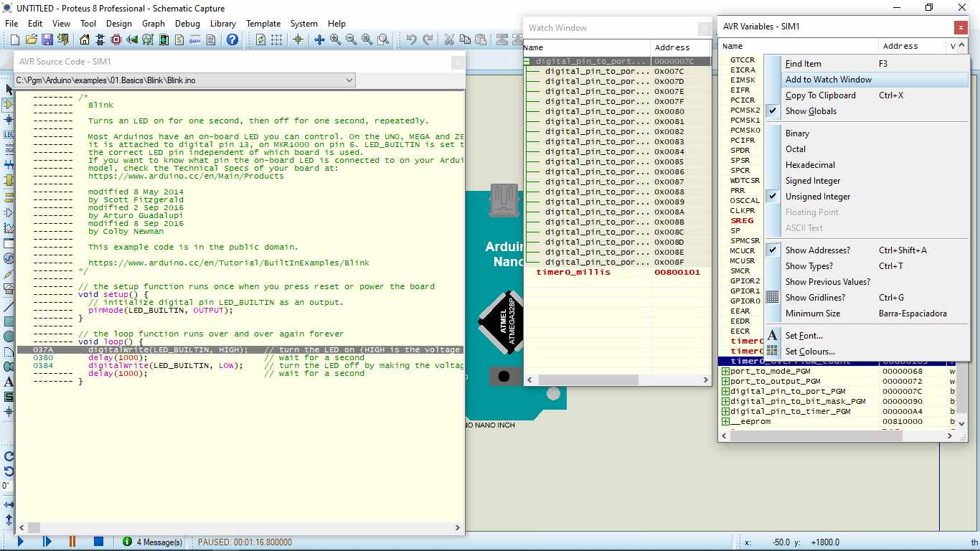980x551 pixels.
Task: Click the Redo arrow toolbar icon
Action: point(428,39)
